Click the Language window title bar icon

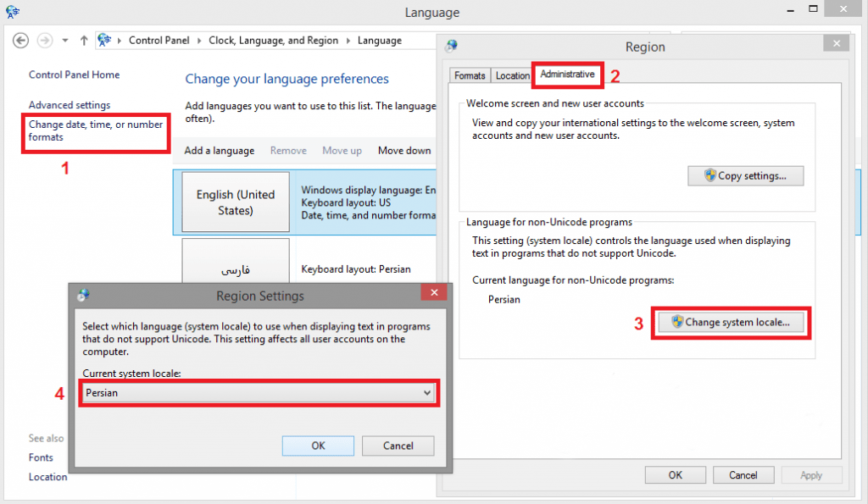(12, 12)
